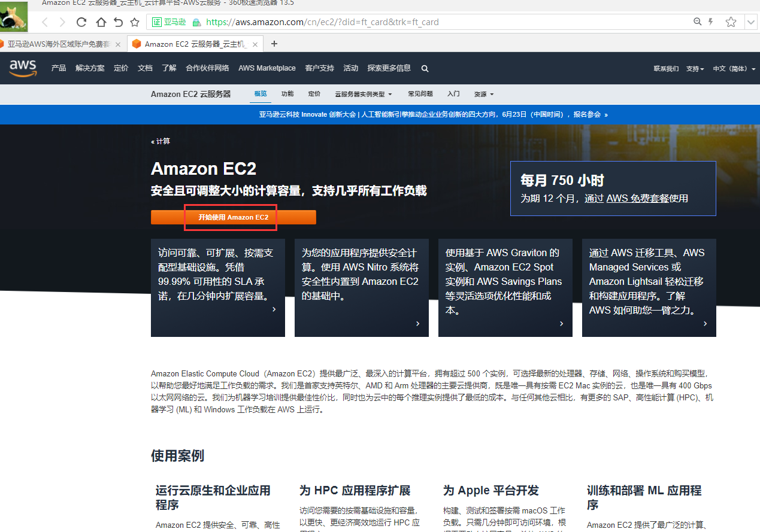The image size is (760, 532).
Task: Open the 解决方案 menu
Action: (90, 68)
